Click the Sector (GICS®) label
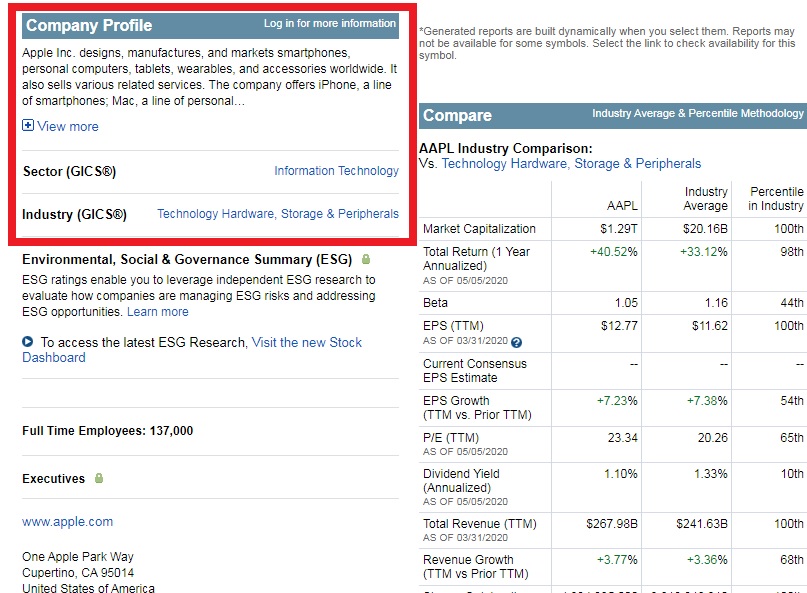This screenshot has height=593, width=807. pyautogui.click(x=69, y=171)
